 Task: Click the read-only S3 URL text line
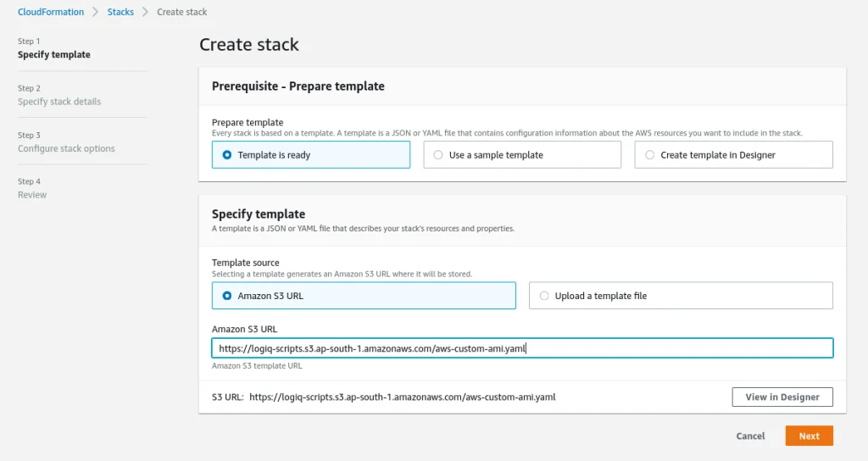click(402, 397)
